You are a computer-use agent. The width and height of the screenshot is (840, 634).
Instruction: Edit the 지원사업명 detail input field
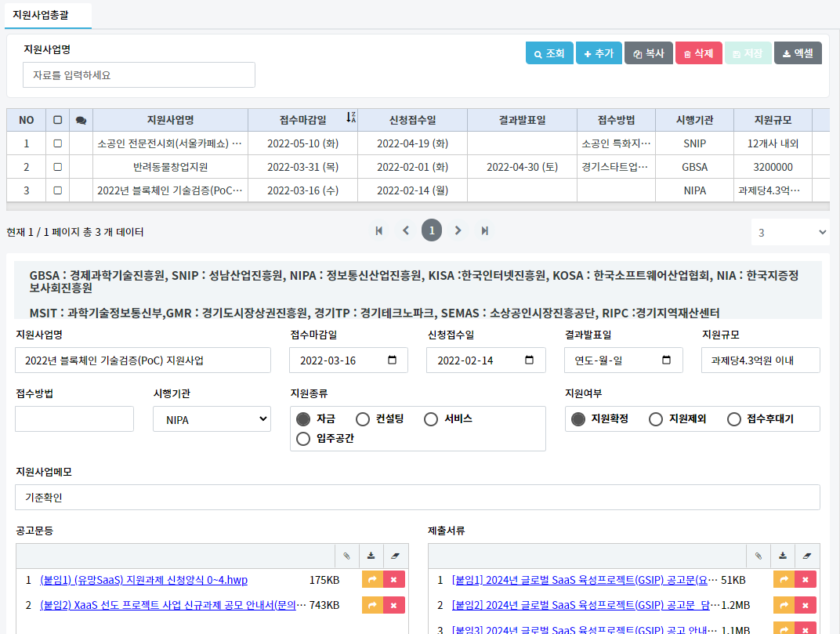click(143, 360)
